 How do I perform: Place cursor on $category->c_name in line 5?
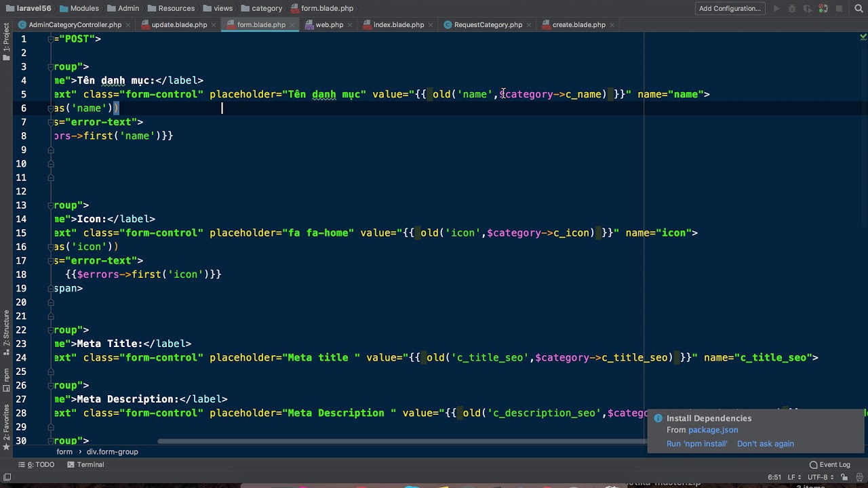pos(550,94)
